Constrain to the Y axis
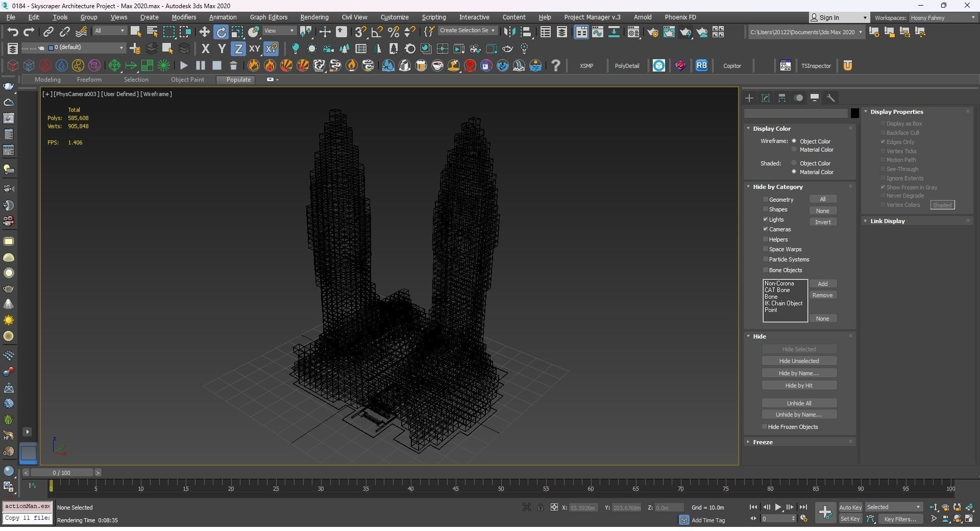 pyautogui.click(x=222, y=49)
